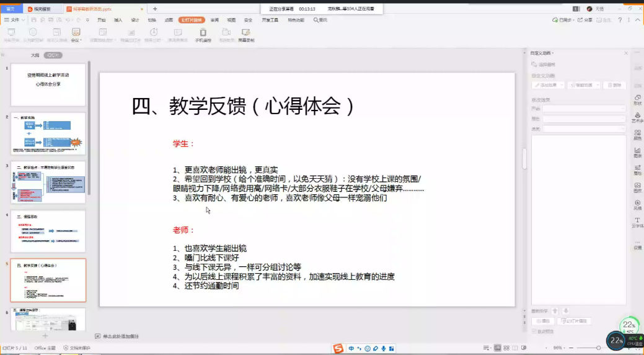Switch to the 设计 Design ribbon tab
This screenshot has width=644, height=355.
pos(135,20)
